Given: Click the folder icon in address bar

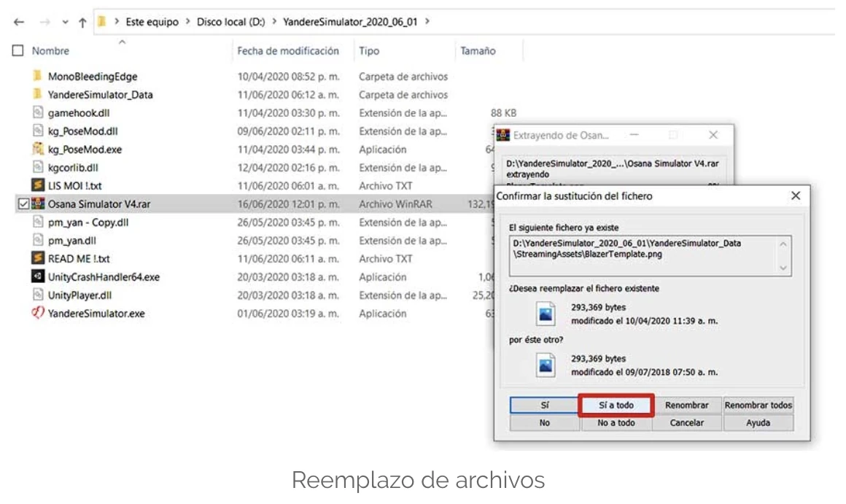Looking at the screenshot, I should [x=101, y=22].
